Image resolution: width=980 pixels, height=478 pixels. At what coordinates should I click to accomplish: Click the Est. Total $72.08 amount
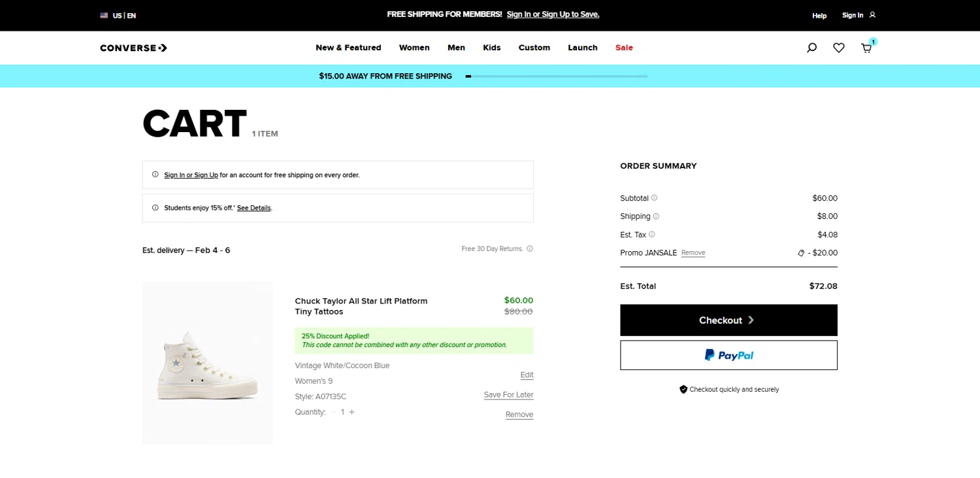[823, 286]
